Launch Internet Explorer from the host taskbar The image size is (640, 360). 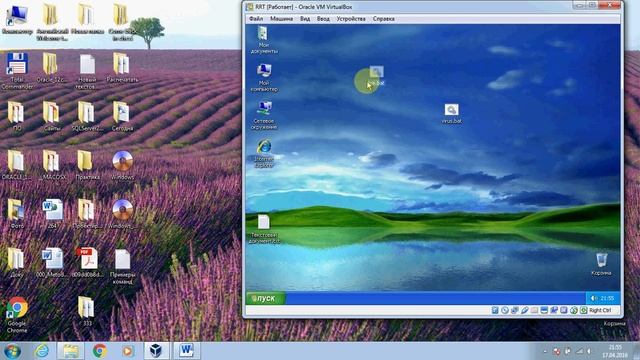click(x=42, y=351)
